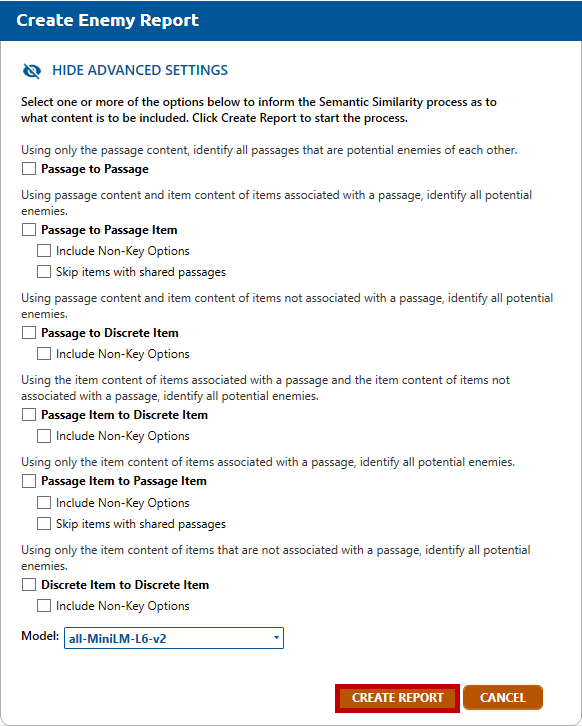Tick Include Non-Key Options under Passage Item to Discrete Item
The width and height of the screenshot is (582, 726).
coord(44,436)
